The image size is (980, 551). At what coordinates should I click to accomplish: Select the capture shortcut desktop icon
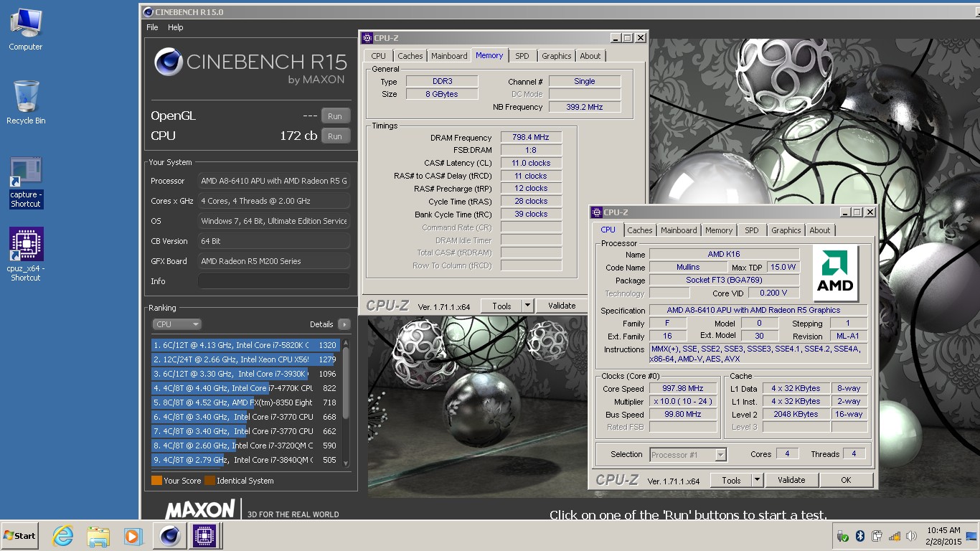(x=26, y=183)
